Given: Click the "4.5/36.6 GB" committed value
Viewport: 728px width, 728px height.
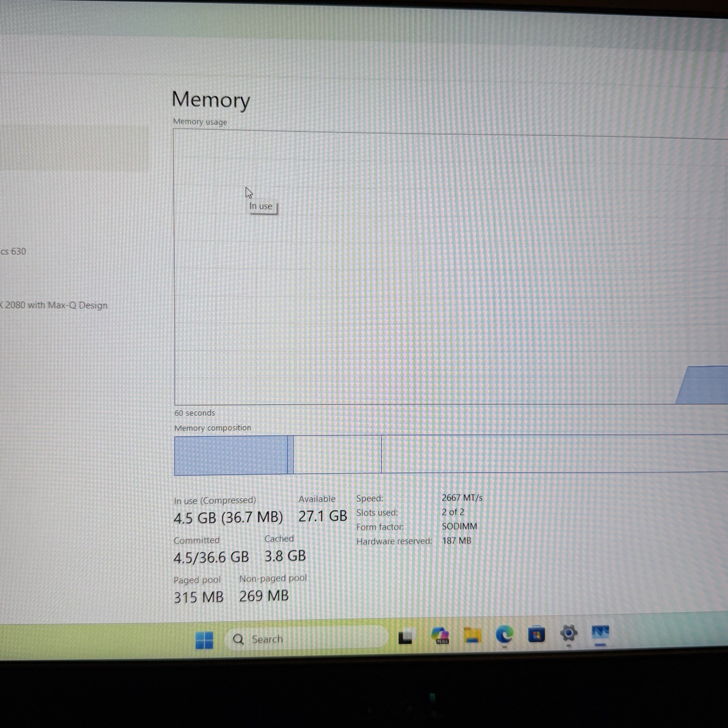Looking at the screenshot, I should coord(211,557).
